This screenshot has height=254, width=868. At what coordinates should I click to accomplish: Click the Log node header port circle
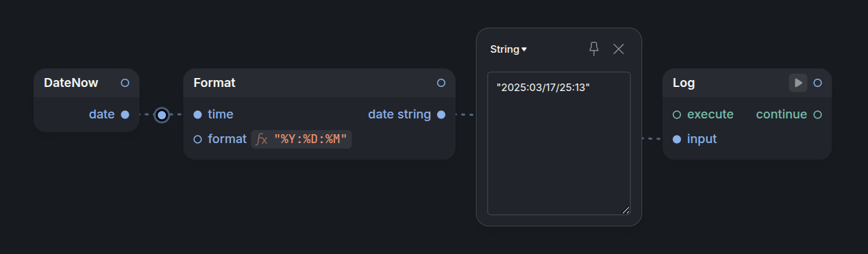(817, 83)
